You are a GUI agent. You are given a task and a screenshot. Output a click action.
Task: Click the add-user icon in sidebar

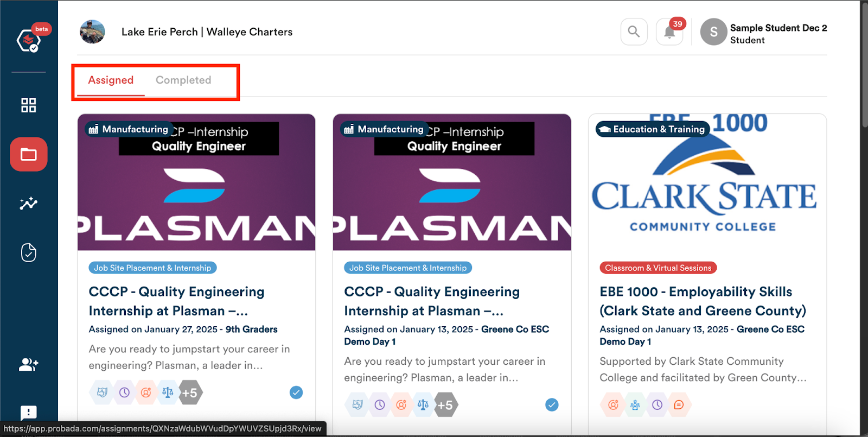click(29, 364)
